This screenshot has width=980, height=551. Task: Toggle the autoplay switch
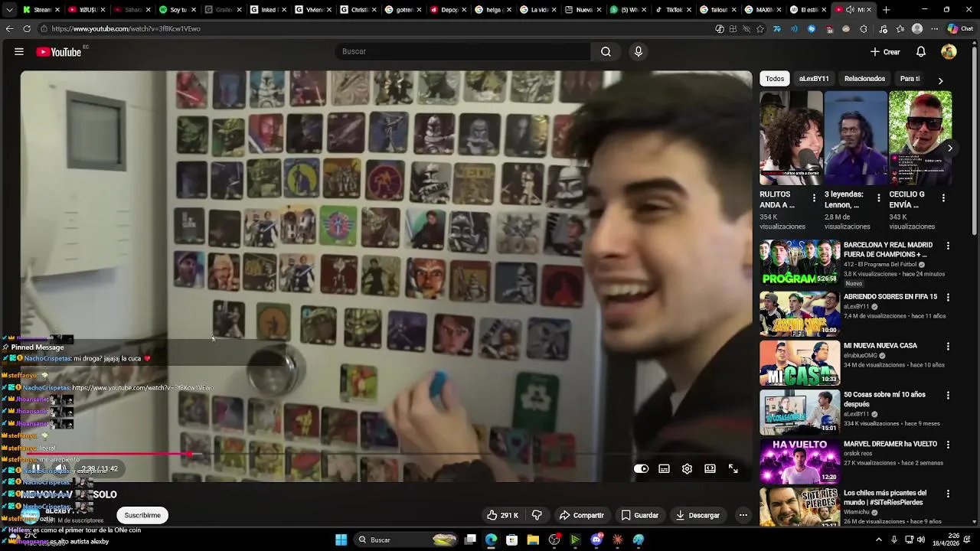pyautogui.click(x=641, y=468)
